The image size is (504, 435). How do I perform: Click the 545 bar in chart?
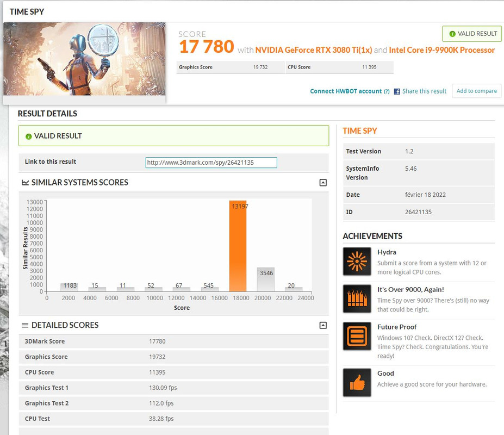tap(209, 289)
